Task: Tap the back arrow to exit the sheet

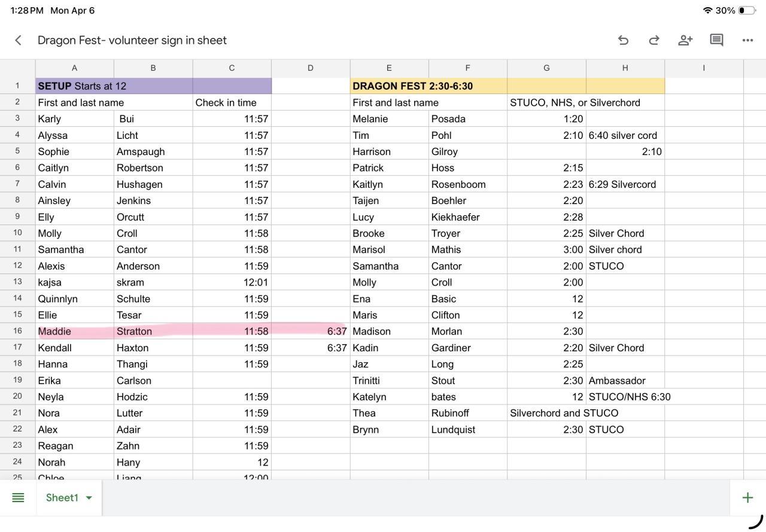Action: pos(18,40)
